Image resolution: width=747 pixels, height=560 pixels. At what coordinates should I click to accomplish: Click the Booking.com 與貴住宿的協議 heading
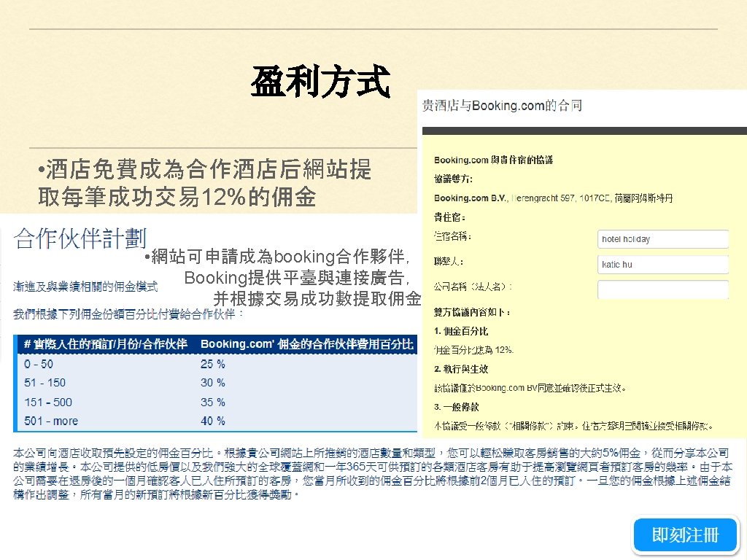tap(494, 160)
